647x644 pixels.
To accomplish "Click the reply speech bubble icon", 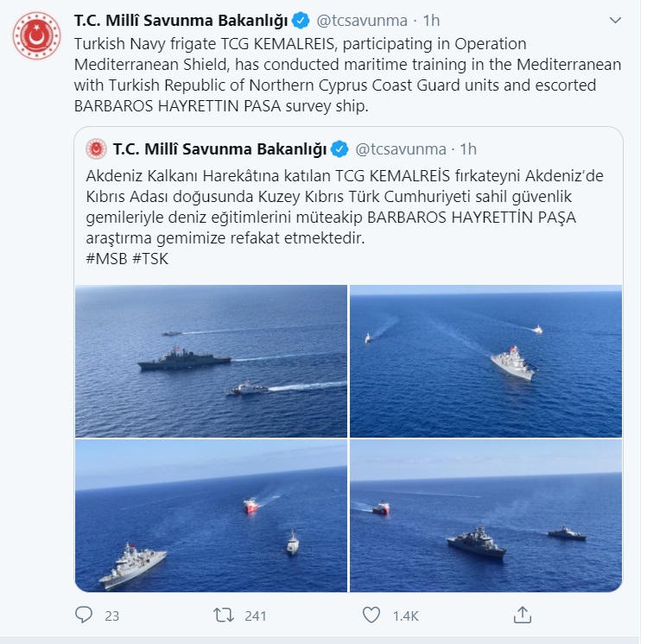I will coord(84,615).
